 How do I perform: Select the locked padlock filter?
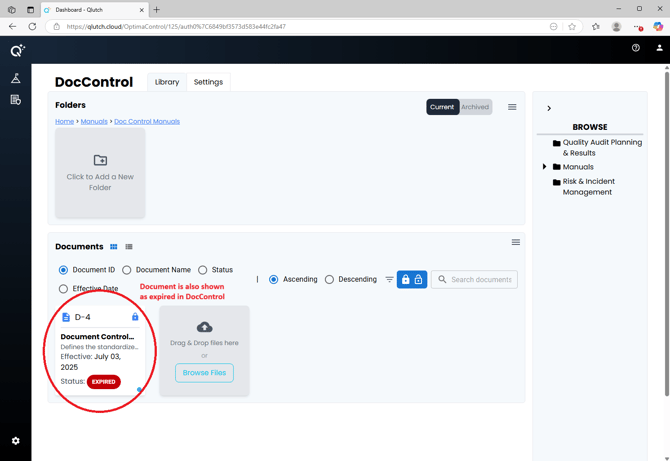406,279
